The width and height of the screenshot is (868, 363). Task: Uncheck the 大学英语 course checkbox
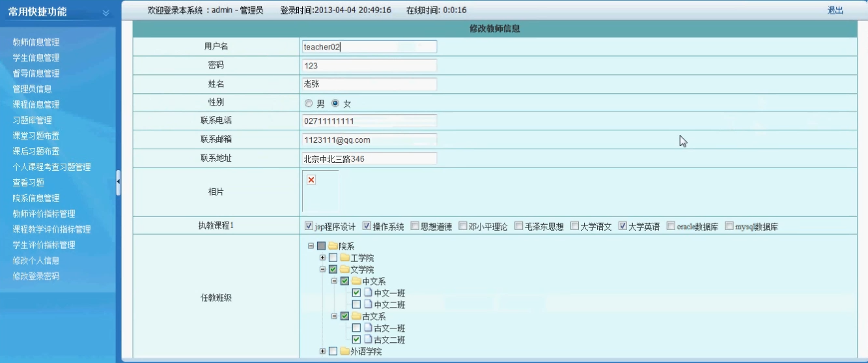(x=623, y=226)
